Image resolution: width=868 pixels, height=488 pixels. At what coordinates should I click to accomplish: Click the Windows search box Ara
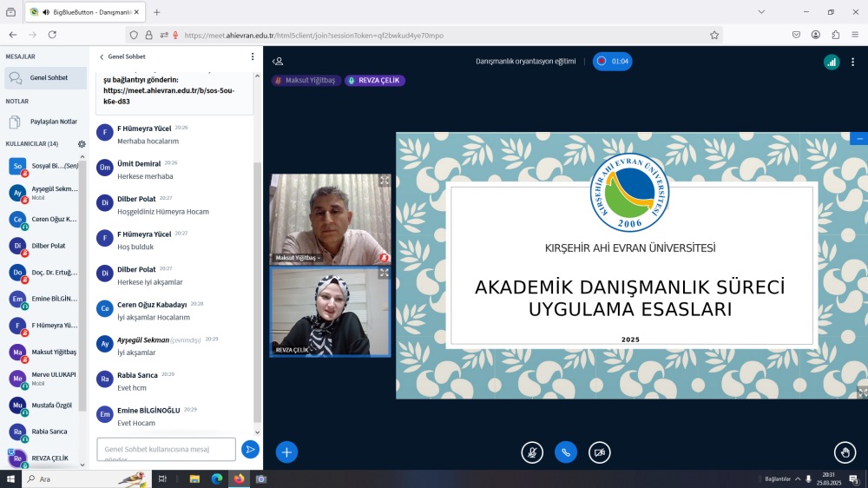pos(86,479)
